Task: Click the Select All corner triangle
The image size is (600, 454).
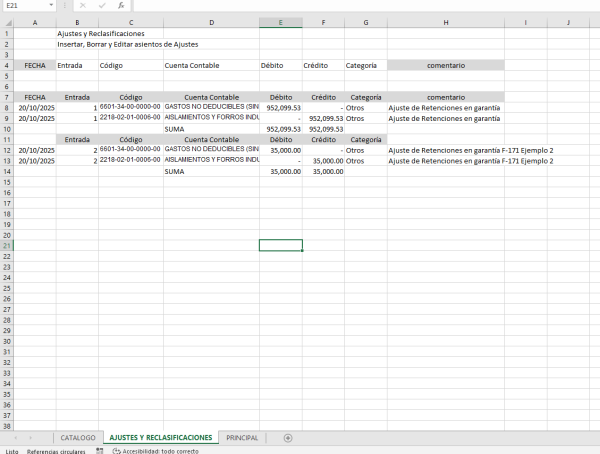Action: coord(7,22)
